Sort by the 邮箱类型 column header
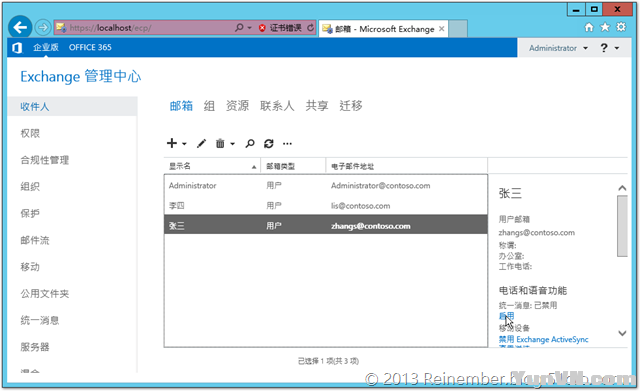Screen dimensions: 640x391 293,166
